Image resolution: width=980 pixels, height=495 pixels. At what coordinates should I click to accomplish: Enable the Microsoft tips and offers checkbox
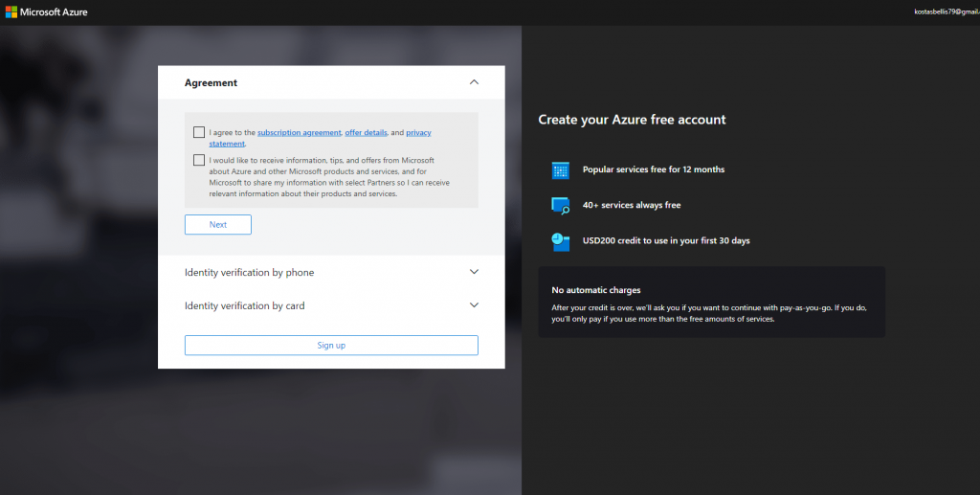[x=199, y=160]
